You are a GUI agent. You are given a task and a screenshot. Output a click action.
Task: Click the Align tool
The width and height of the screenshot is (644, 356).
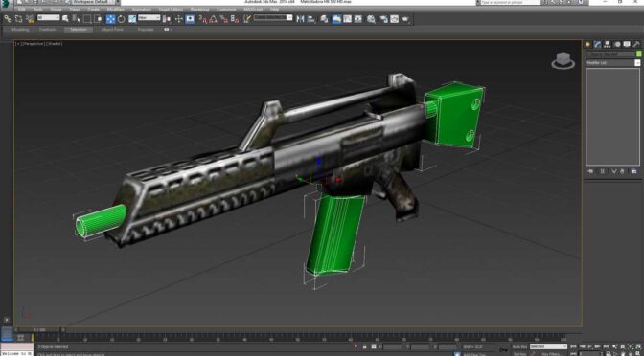tap(311, 19)
